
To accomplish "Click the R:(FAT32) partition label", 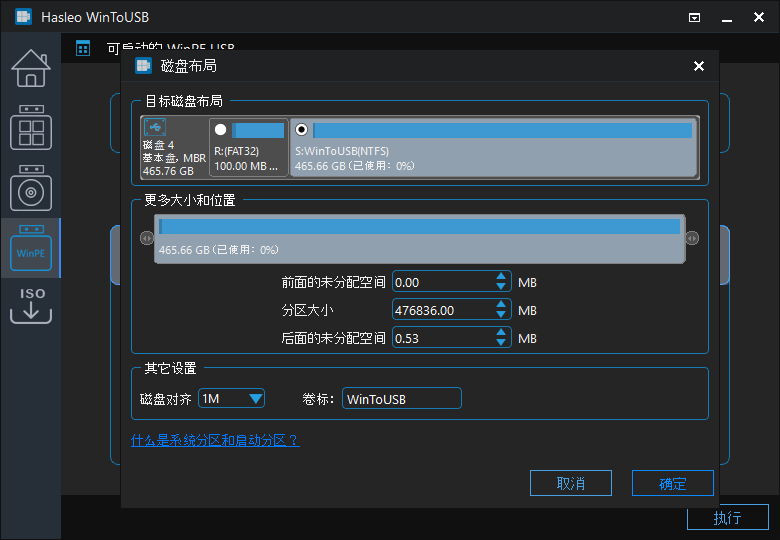I will (x=236, y=151).
